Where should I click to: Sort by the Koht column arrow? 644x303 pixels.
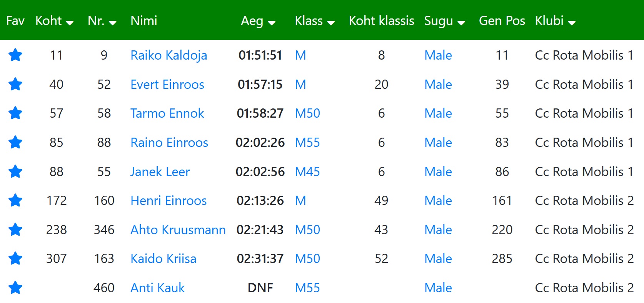coord(70,23)
